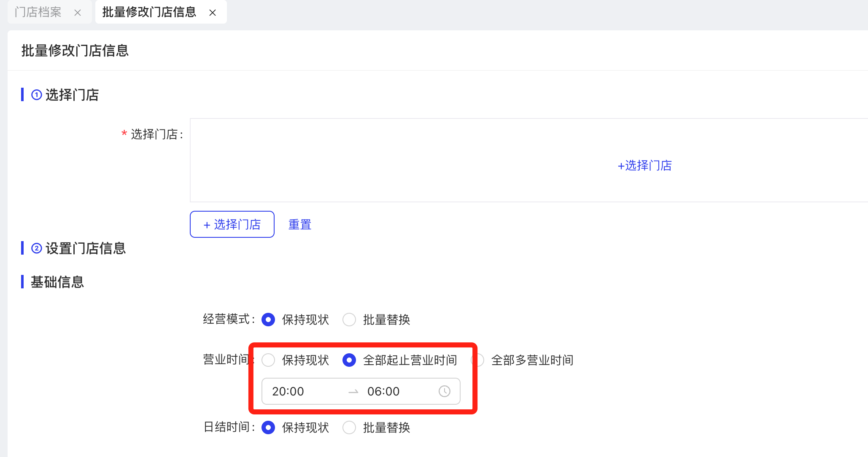Click the circled 2 step icon 设置门店信息

pos(37,248)
